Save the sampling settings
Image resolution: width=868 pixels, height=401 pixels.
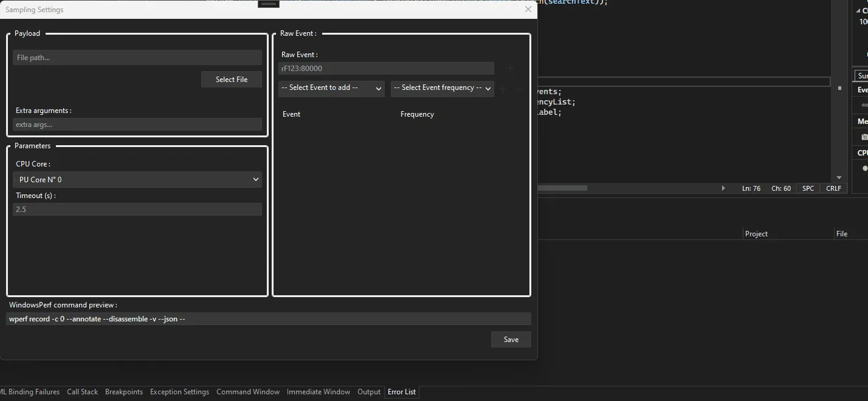(x=511, y=340)
